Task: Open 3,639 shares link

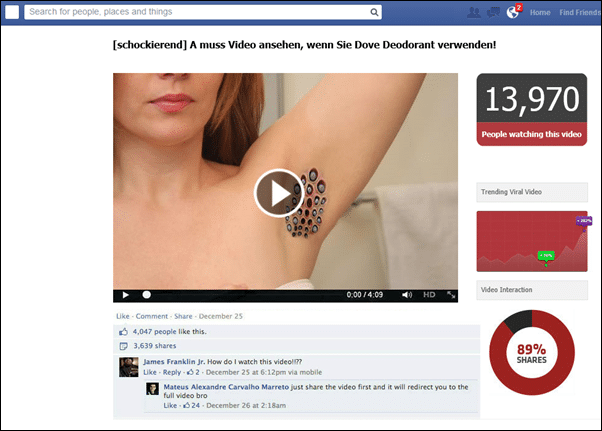Action: point(155,346)
